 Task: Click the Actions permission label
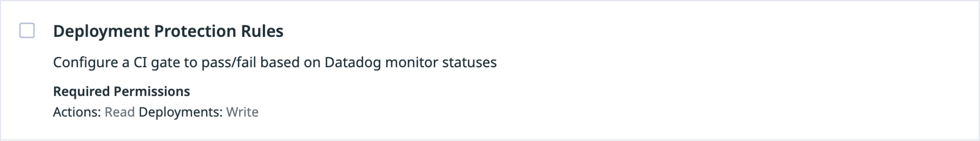(x=77, y=112)
